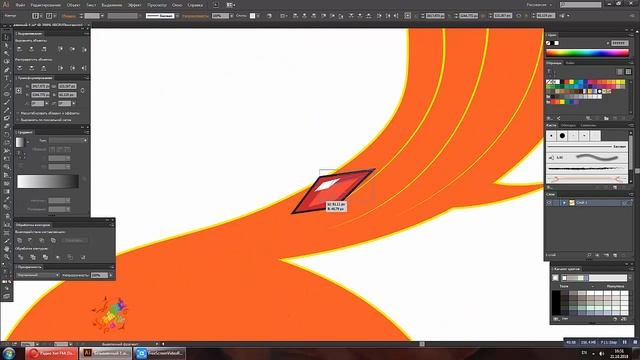Switch swatches to thumbnail view
The width and height of the screenshot is (640, 360).
click(x=629, y=71)
